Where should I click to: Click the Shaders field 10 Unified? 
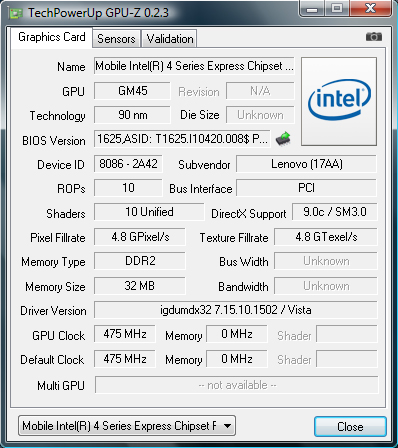click(149, 212)
